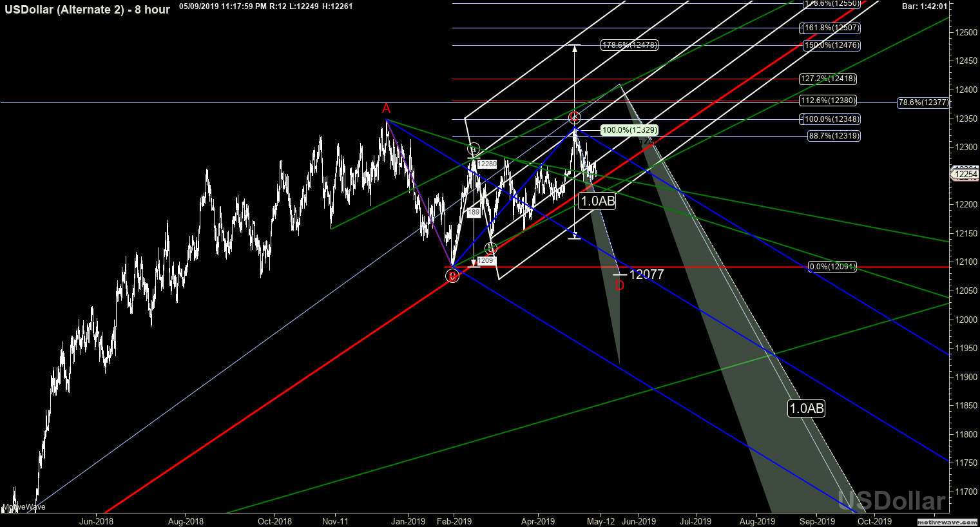This screenshot has height=527, width=980.
Task: Select the 1.0AB label above the 12077 target
Action: point(598,201)
